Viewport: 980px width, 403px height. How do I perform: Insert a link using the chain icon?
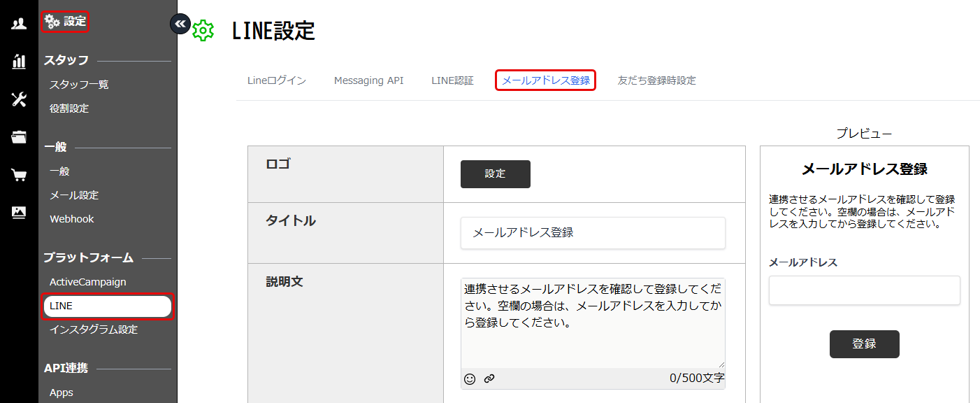(490, 379)
